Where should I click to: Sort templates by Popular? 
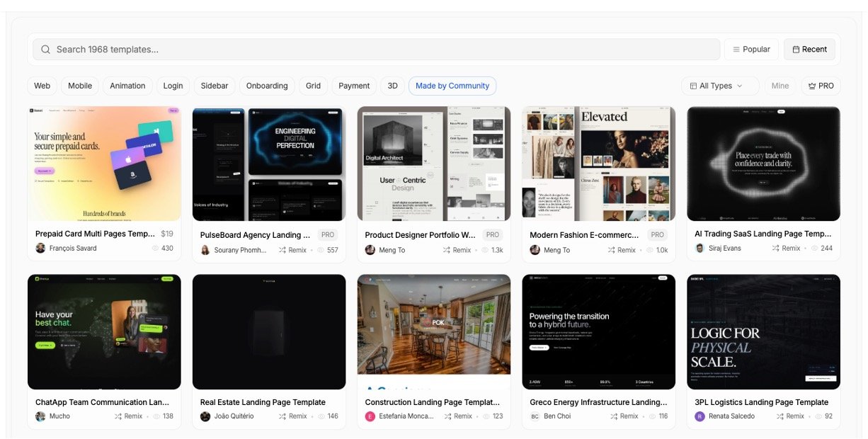751,50
